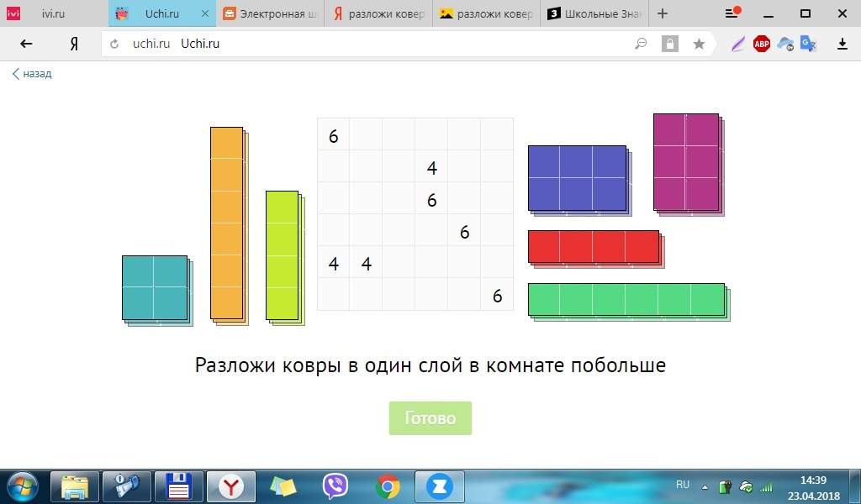861x504 pixels.
Task: Click the lock protect icon in the address bar
Action: coord(669,45)
